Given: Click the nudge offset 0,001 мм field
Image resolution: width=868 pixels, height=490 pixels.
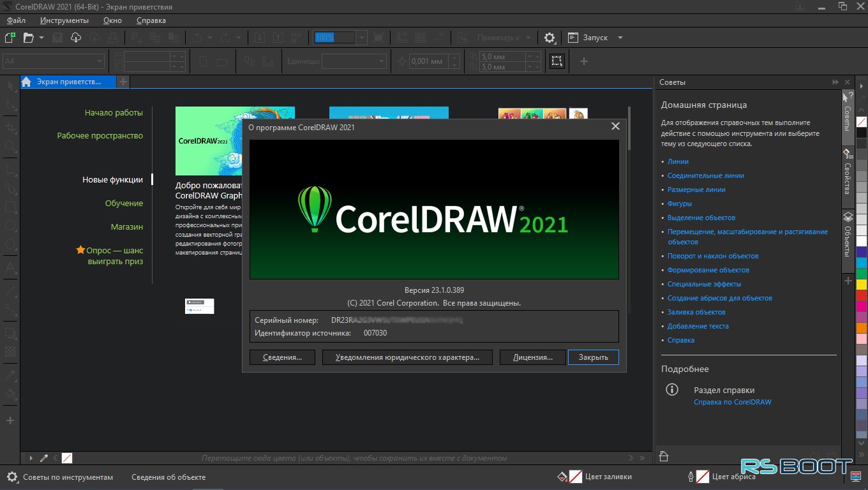Looking at the screenshot, I should click(429, 61).
